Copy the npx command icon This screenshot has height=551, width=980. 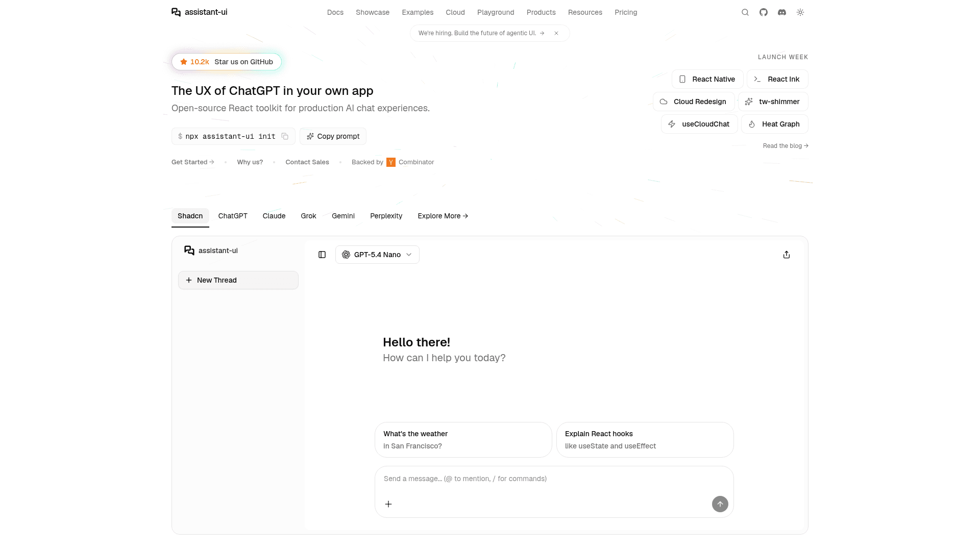point(285,136)
